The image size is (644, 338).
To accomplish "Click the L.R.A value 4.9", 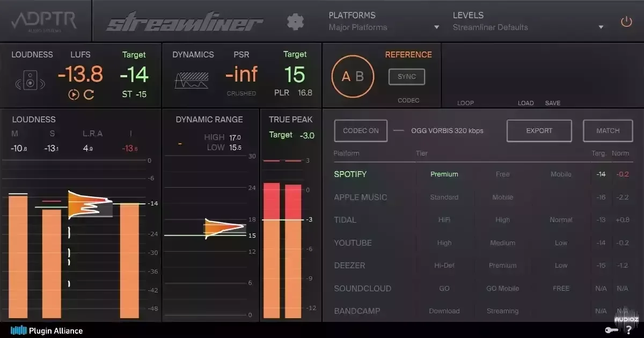I will 88,148.
